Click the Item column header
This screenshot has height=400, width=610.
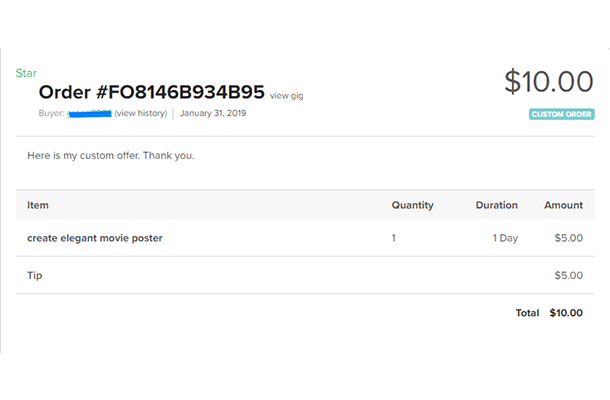click(38, 205)
